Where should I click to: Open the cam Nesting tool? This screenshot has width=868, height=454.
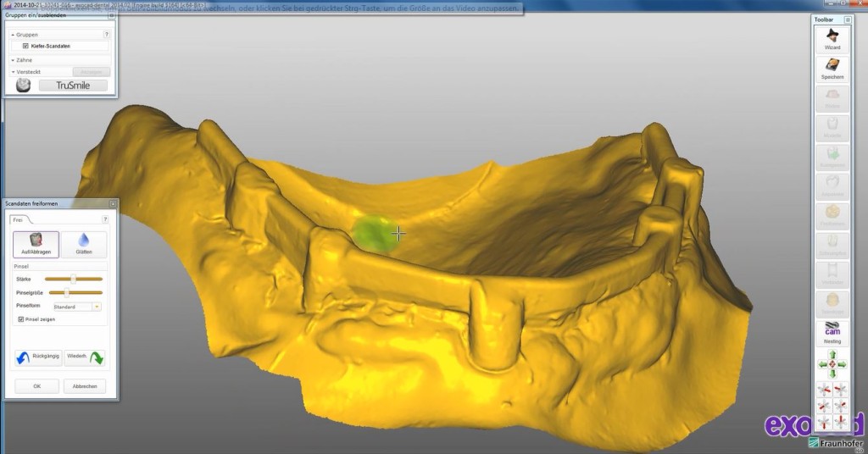(x=832, y=334)
